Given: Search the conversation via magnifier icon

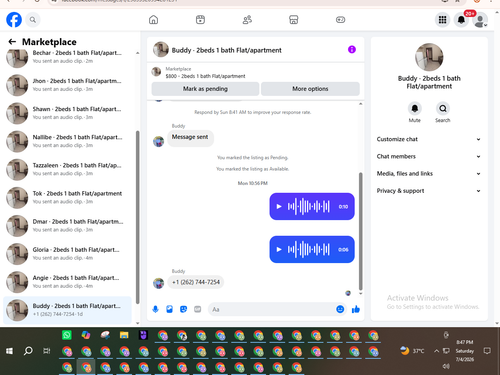Looking at the screenshot, I should [x=443, y=108].
